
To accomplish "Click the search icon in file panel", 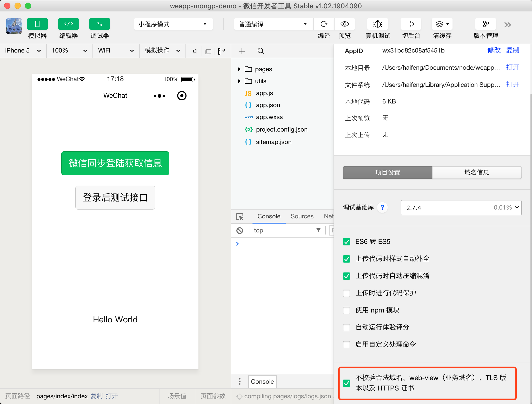I will 261,51.
